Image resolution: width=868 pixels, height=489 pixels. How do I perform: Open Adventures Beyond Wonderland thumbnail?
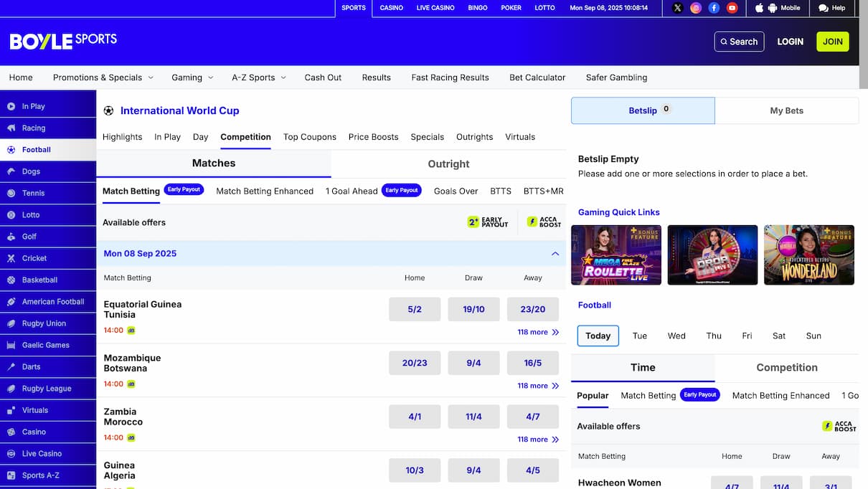coord(809,255)
